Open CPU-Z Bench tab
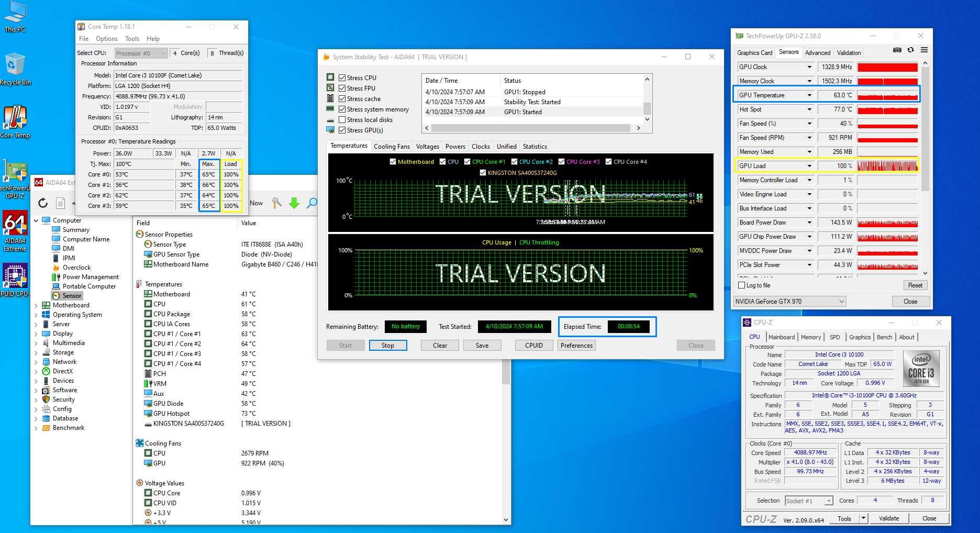 click(884, 337)
